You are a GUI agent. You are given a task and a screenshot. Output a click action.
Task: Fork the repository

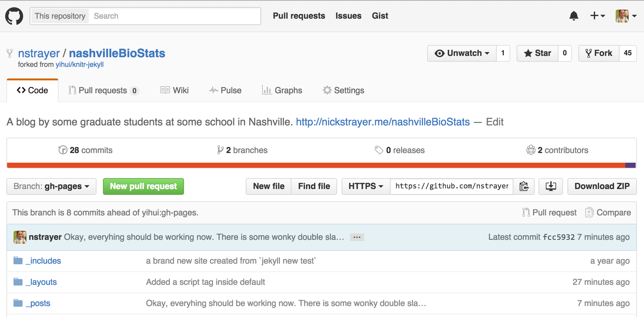(599, 53)
